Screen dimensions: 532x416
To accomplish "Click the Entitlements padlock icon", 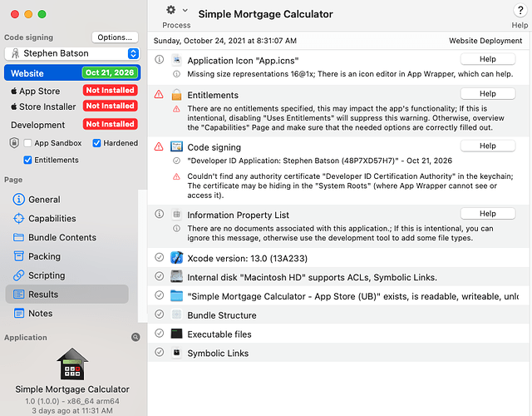I will tap(176, 95).
